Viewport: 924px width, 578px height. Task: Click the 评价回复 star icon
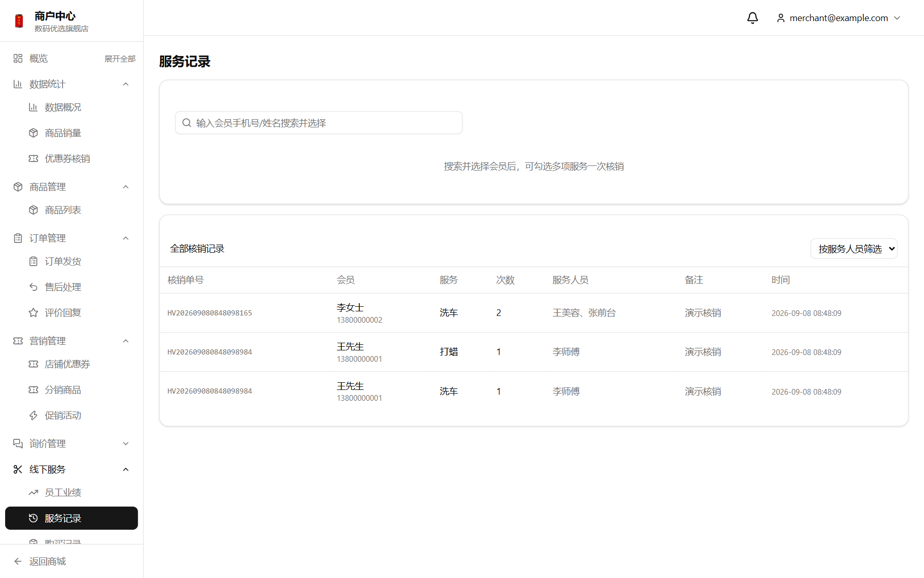click(x=33, y=313)
